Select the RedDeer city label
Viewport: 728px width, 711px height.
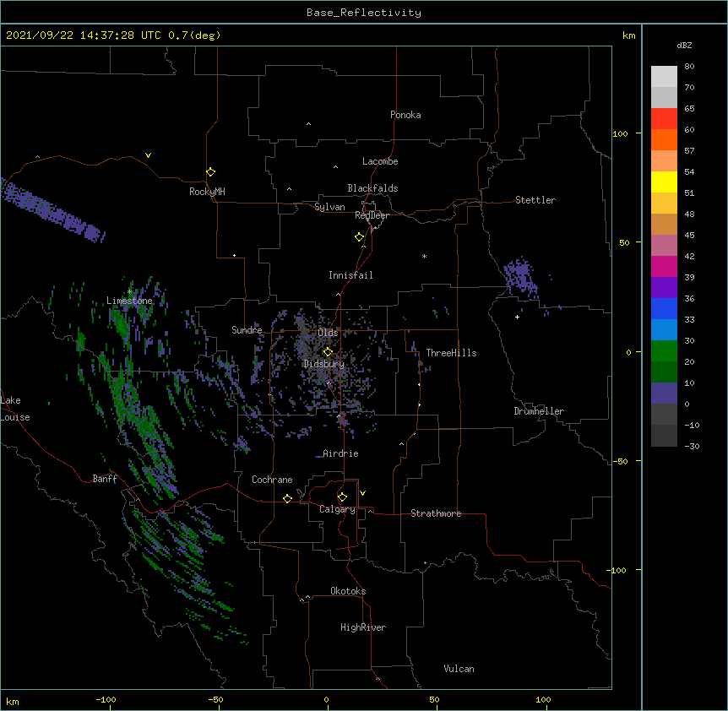pyautogui.click(x=372, y=215)
